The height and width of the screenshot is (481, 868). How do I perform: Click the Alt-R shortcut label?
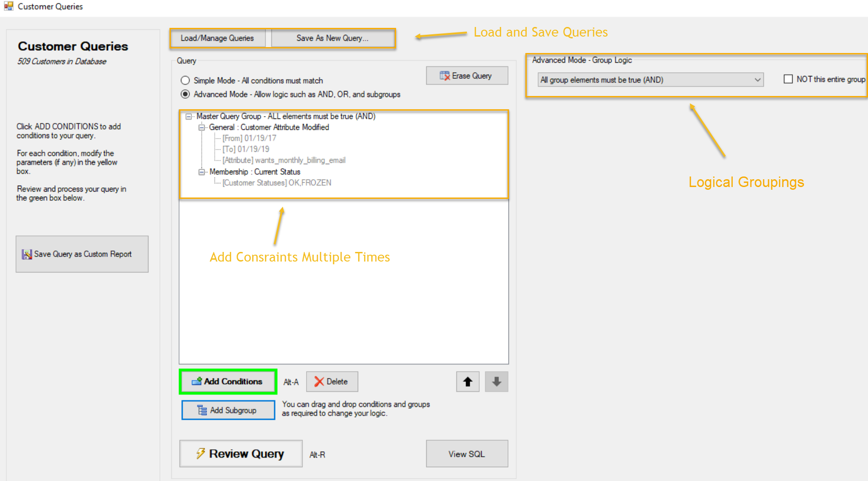(x=318, y=455)
